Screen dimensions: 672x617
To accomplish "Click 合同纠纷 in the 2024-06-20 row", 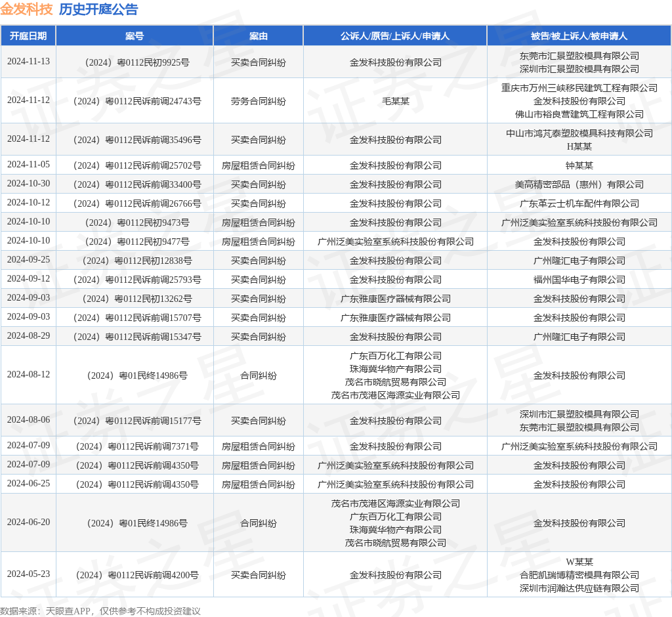I will coord(259,523).
